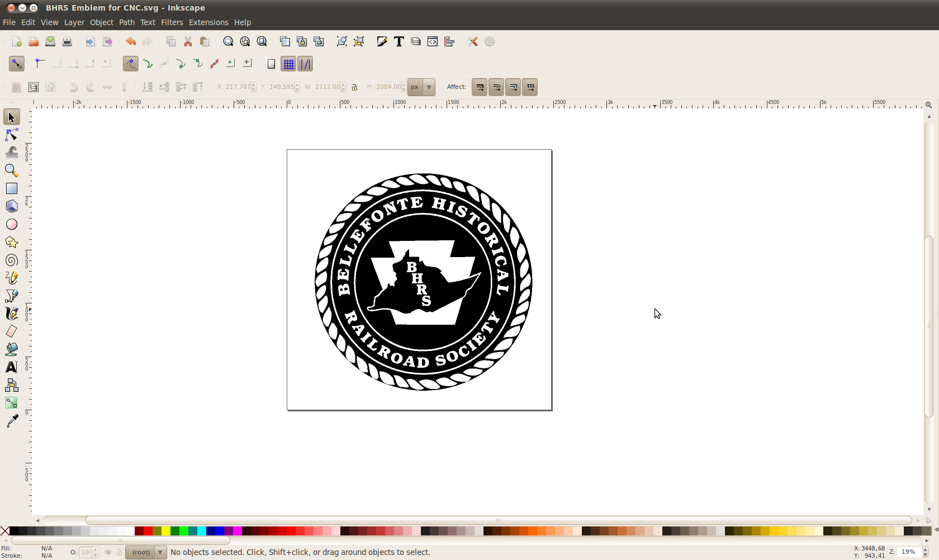The height and width of the screenshot is (560, 939).
Task: Choose the Diagram connector tool
Action: [12, 385]
